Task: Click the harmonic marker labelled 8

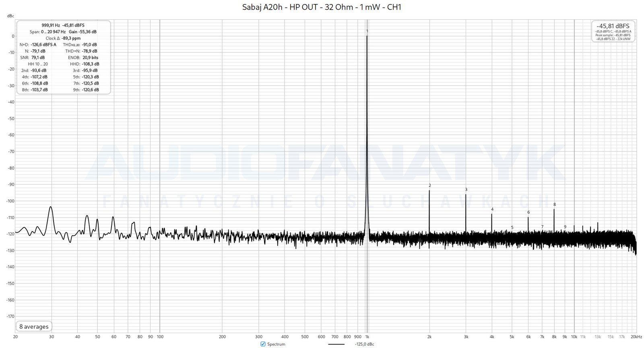Action: (x=555, y=204)
